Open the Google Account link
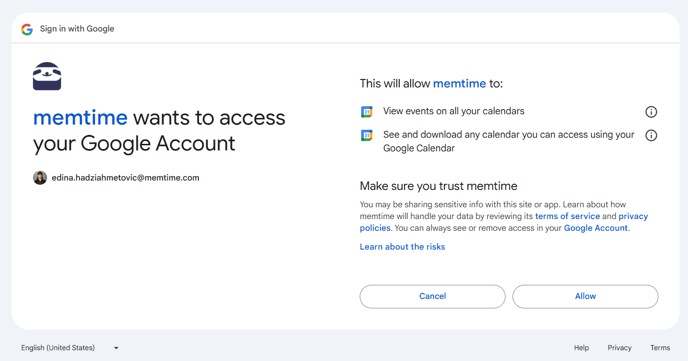Image resolution: width=688 pixels, height=361 pixels. tap(595, 228)
